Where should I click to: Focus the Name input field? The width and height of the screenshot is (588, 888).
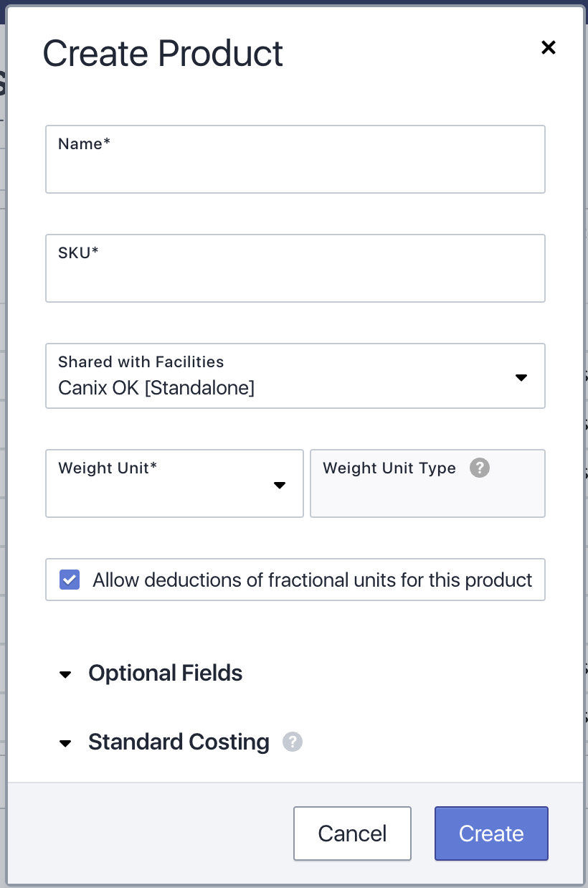tap(295, 159)
